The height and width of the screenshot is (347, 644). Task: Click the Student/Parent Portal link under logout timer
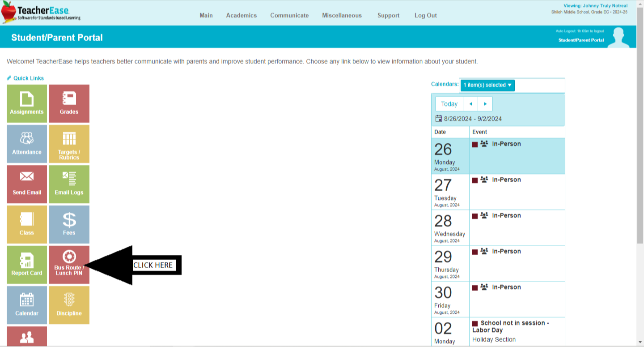tap(581, 40)
